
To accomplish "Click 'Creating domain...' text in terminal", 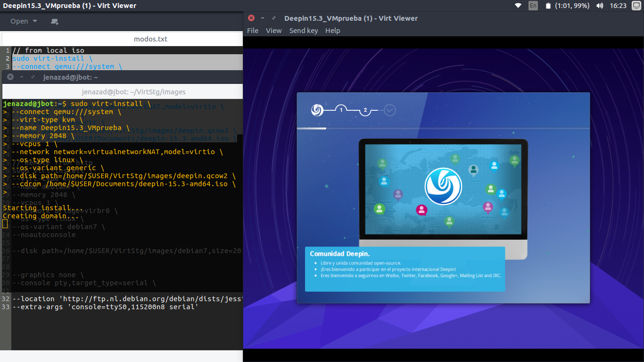I will 41,216.
